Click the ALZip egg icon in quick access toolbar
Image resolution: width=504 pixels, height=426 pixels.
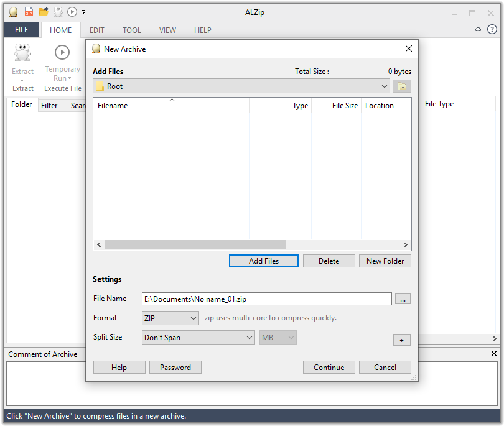coord(14,12)
